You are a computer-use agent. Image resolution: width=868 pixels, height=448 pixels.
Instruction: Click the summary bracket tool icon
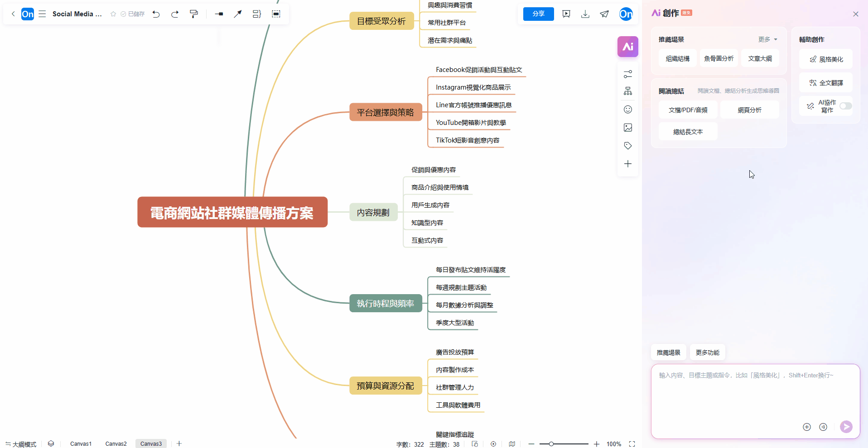256,14
